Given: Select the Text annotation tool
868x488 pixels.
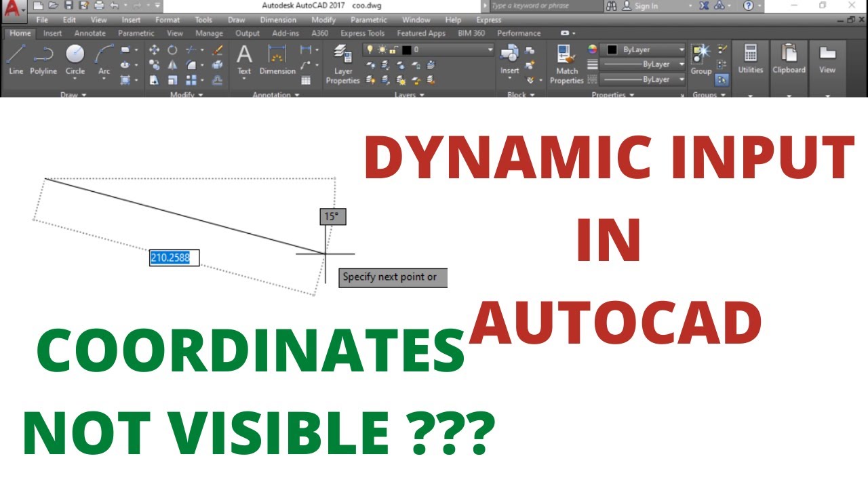Looking at the screenshot, I should click(244, 60).
